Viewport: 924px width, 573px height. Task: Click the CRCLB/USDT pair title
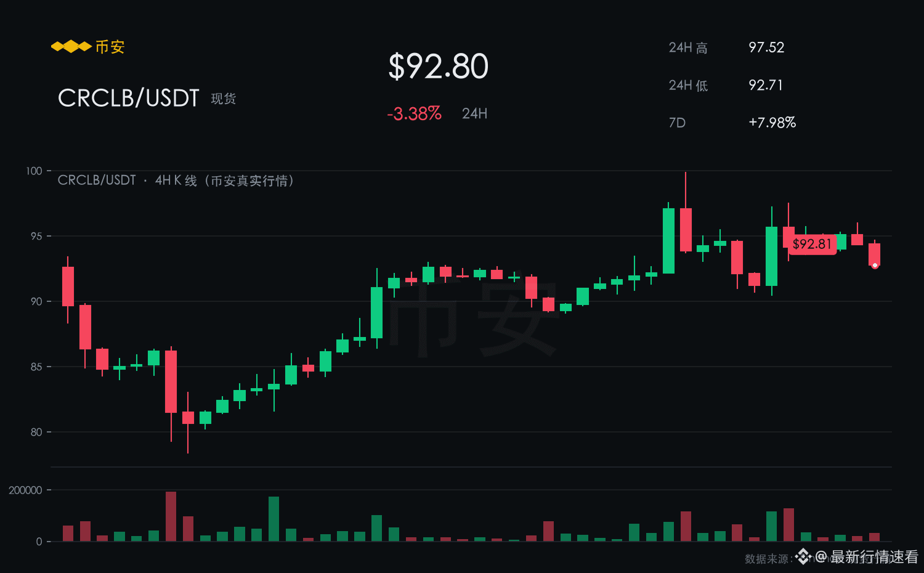[129, 98]
